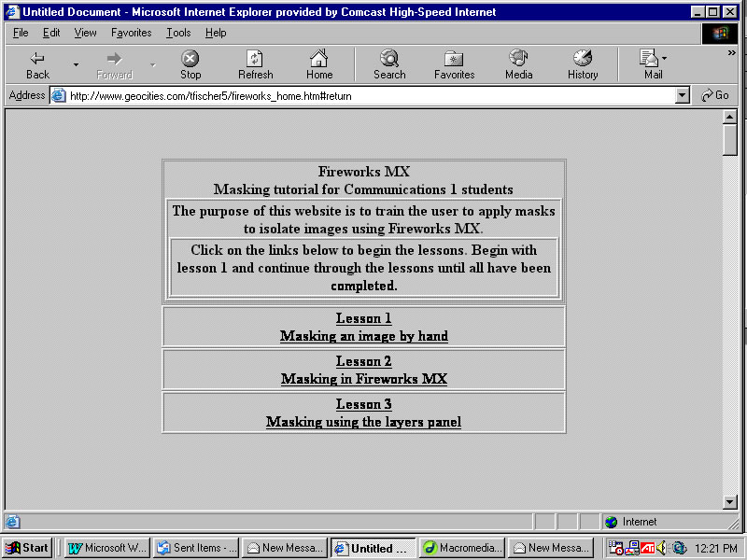Open the View menu
The image size is (747, 560).
85,33
